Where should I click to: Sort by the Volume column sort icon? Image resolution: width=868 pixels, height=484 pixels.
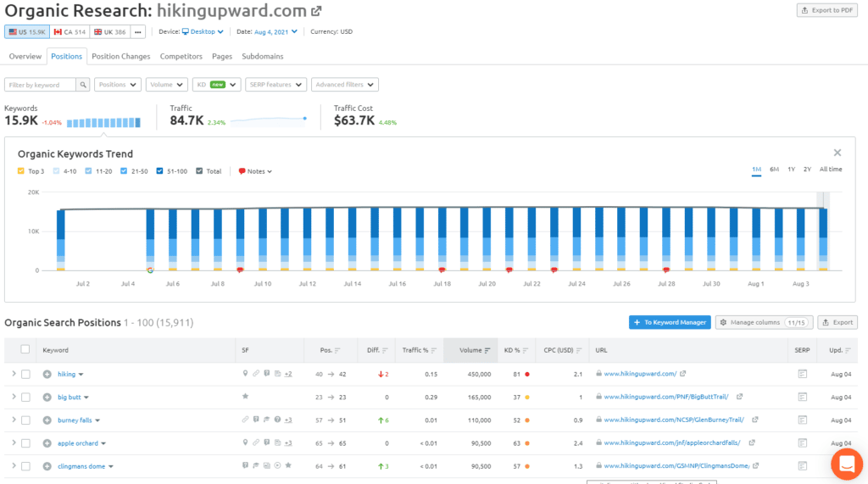click(487, 351)
